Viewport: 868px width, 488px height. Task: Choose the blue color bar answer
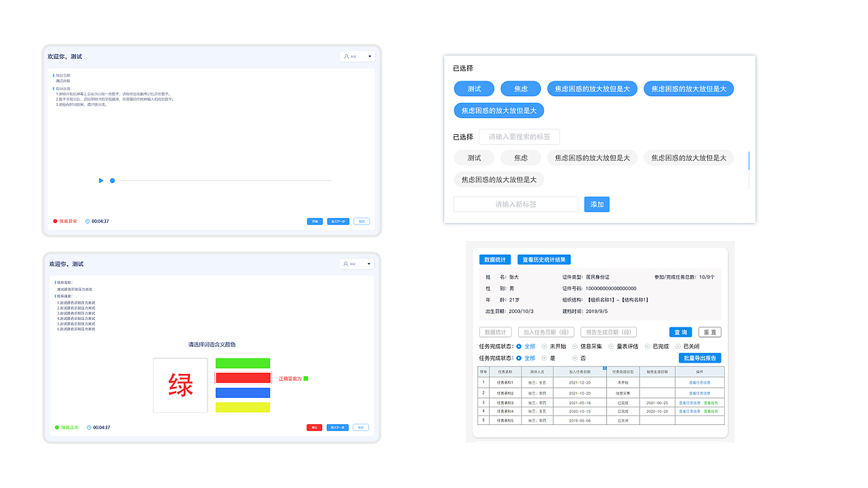243,392
